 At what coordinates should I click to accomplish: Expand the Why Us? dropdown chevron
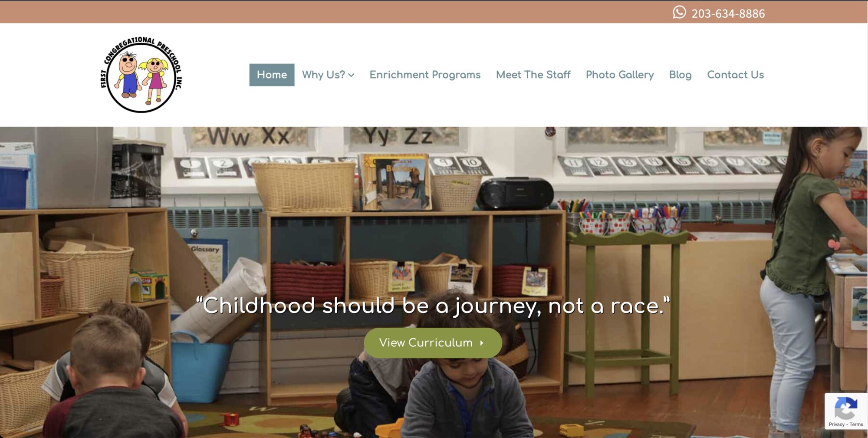tap(352, 76)
